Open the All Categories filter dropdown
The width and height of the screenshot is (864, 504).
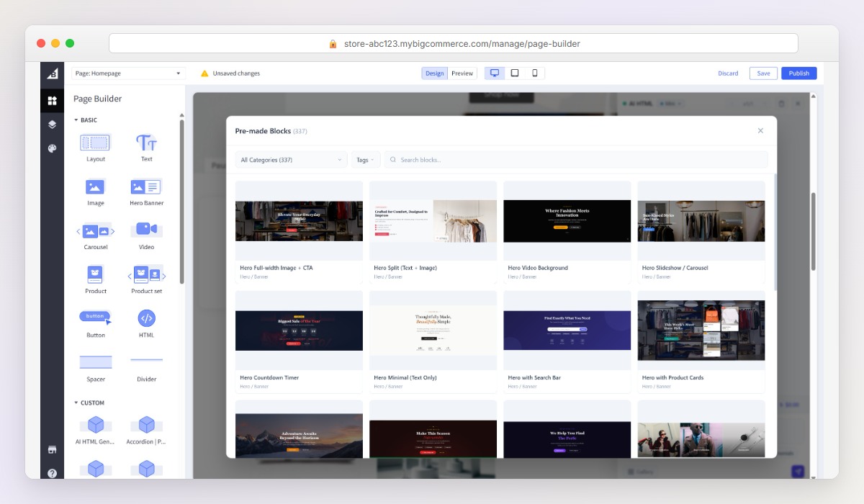(x=291, y=159)
